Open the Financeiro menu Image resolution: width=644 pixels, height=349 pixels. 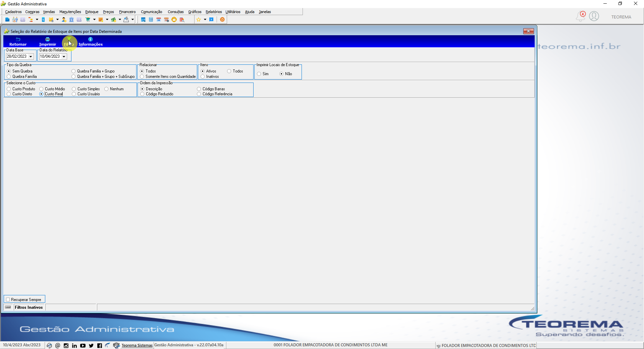point(127,12)
